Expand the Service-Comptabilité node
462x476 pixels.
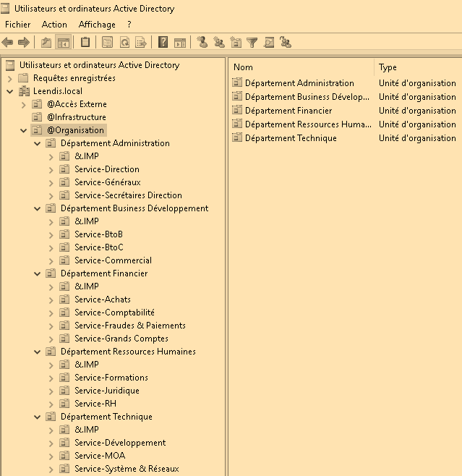pos(51,313)
